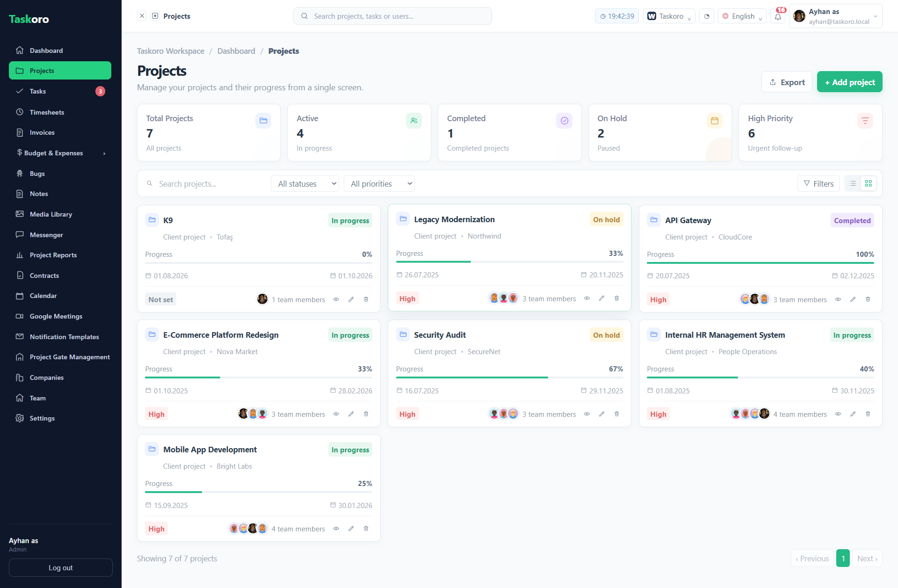
Task: Click the theme toggle icon in header
Action: coord(707,16)
